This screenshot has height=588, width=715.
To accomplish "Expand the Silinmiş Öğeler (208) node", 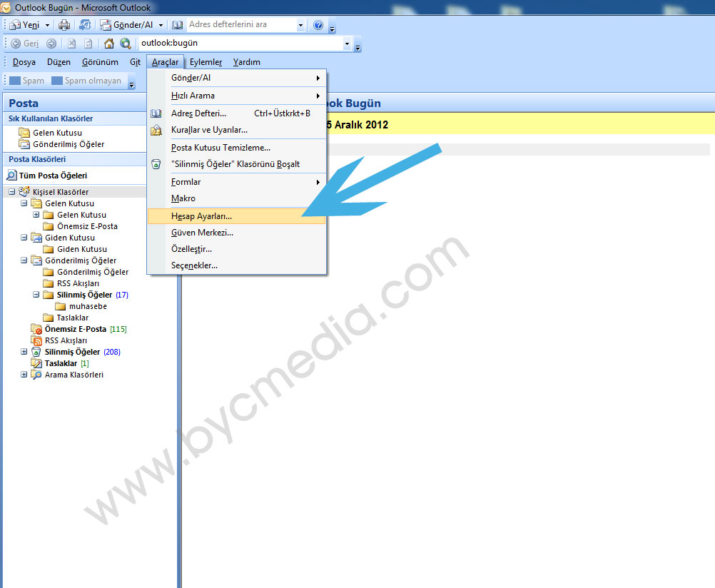I will tap(24, 352).
